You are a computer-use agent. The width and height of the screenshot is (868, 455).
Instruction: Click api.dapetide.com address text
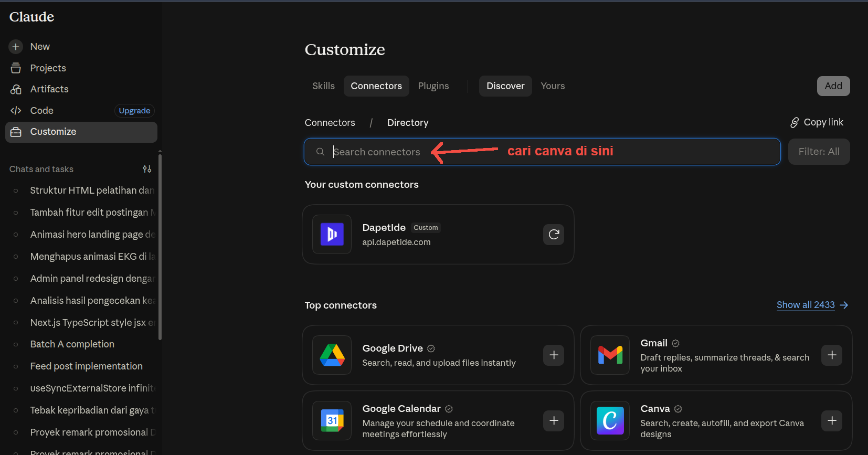click(x=396, y=242)
